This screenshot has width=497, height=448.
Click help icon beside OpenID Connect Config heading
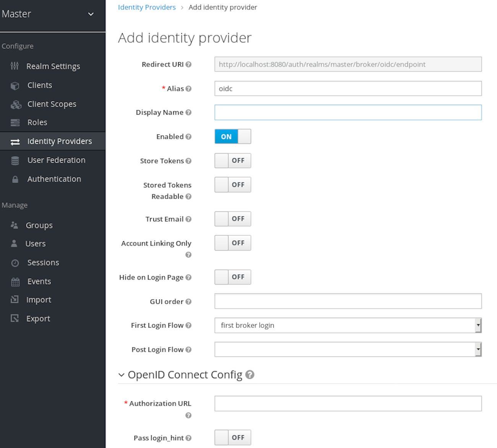[x=250, y=375]
